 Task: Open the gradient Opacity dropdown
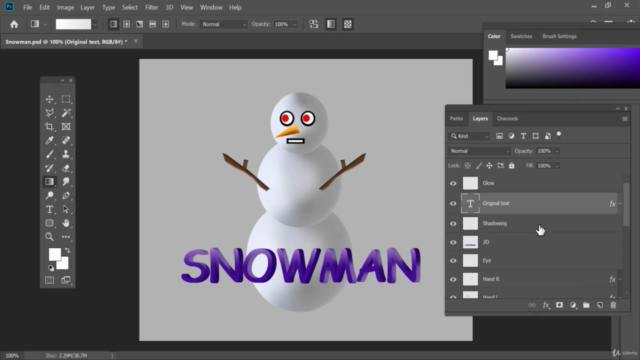click(x=295, y=24)
